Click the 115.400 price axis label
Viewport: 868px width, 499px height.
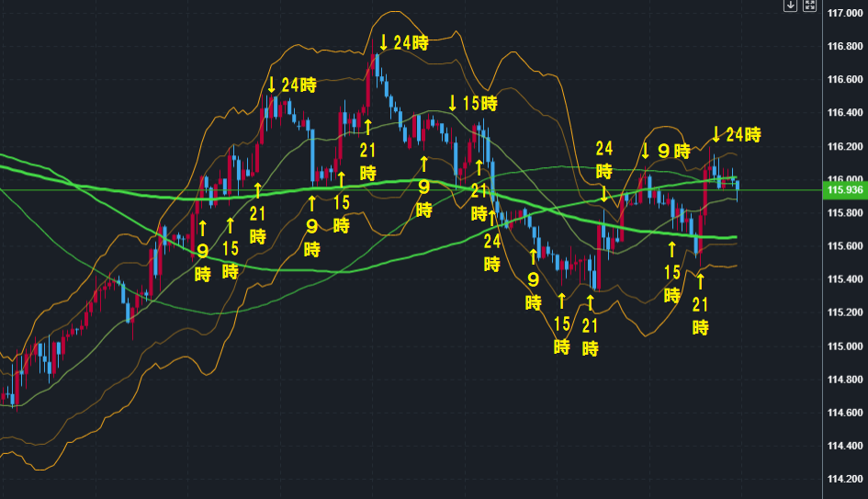[845, 279]
